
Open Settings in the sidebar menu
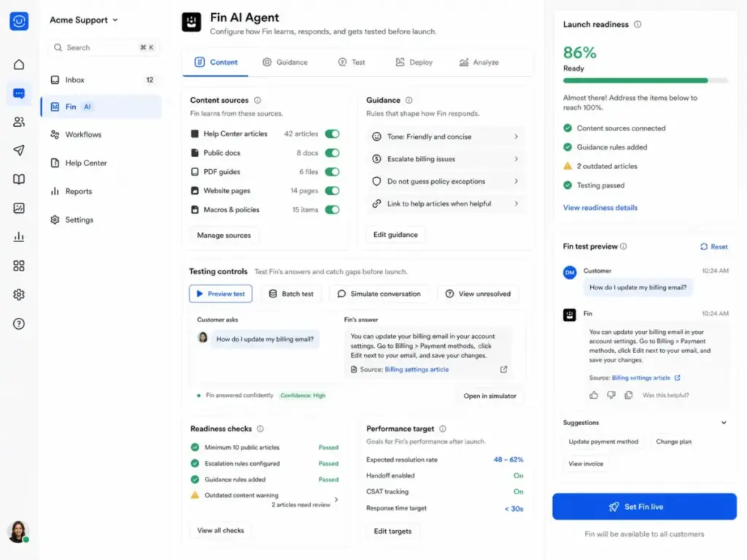pos(101,220)
